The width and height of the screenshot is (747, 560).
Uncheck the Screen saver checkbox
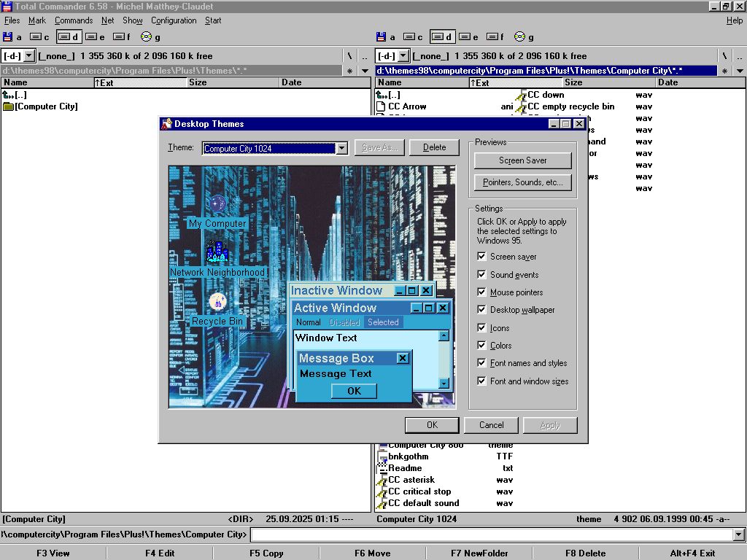(481, 257)
